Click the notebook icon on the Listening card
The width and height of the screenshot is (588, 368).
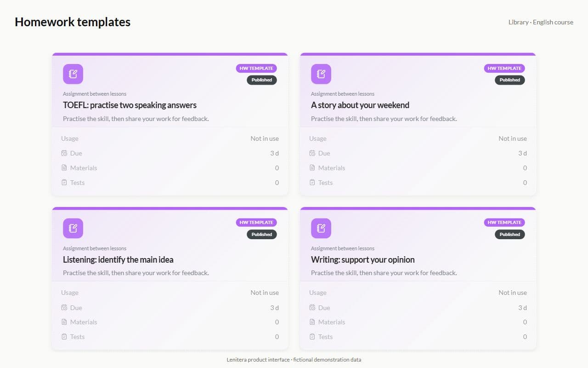[73, 228]
